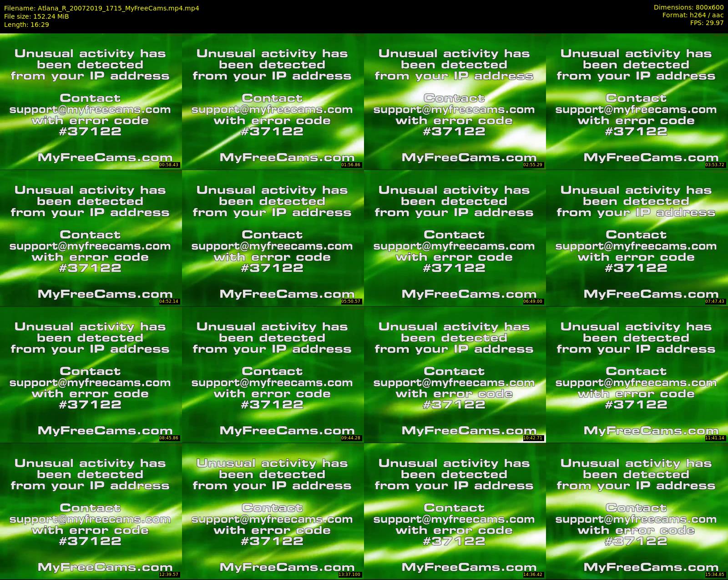Click the 'Dimensions: 800x600' text

[x=688, y=7]
